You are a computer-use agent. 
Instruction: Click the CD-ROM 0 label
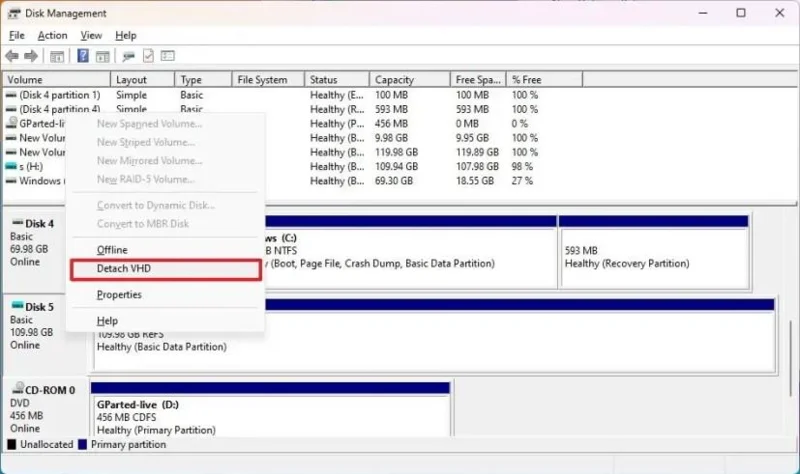pos(50,390)
